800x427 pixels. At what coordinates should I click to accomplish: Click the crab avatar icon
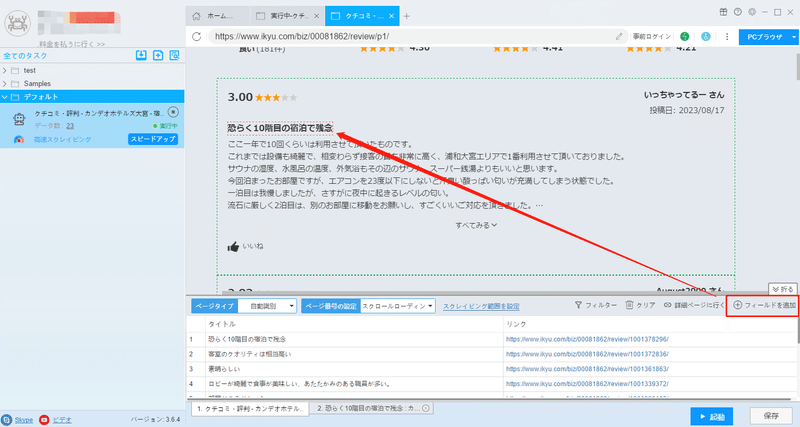click(x=17, y=22)
